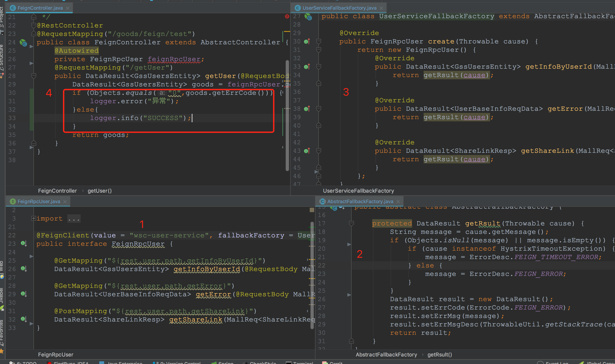
Task: Click implements gutter icon beside getInfoByUserId override line 33
Action: pos(307,66)
